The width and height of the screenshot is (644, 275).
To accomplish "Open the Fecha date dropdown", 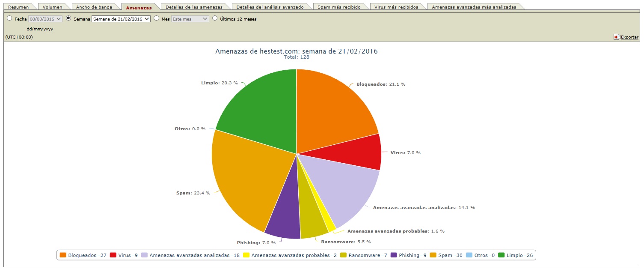I will (x=45, y=19).
